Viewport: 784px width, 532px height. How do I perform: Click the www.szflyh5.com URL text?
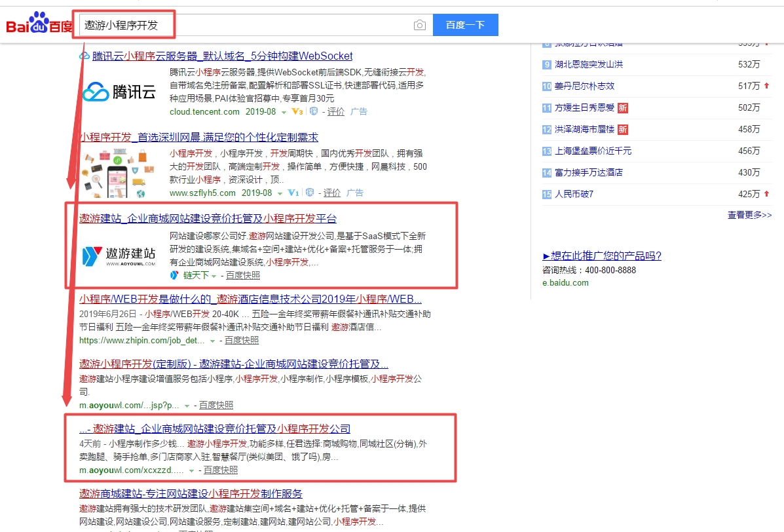click(202, 193)
